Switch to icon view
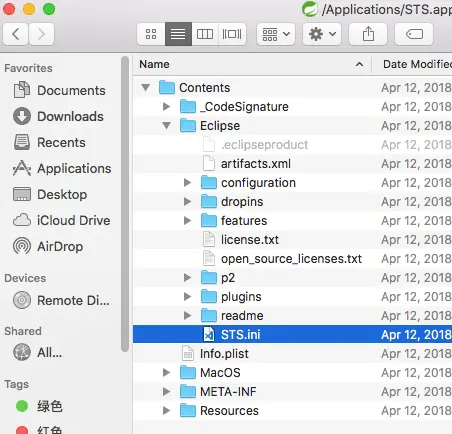The width and height of the screenshot is (452, 434). pyautogui.click(x=151, y=34)
